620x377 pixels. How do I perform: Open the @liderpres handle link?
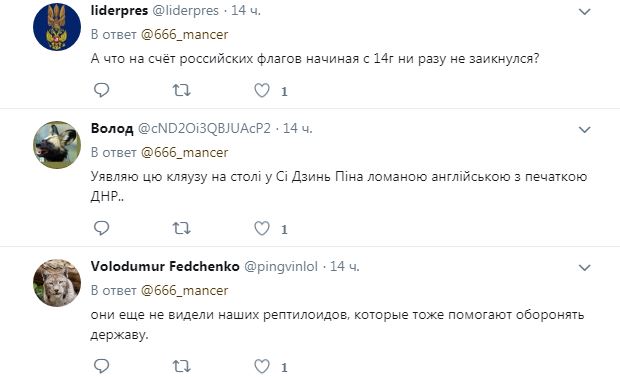pyautogui.click(x=185, y=11)
